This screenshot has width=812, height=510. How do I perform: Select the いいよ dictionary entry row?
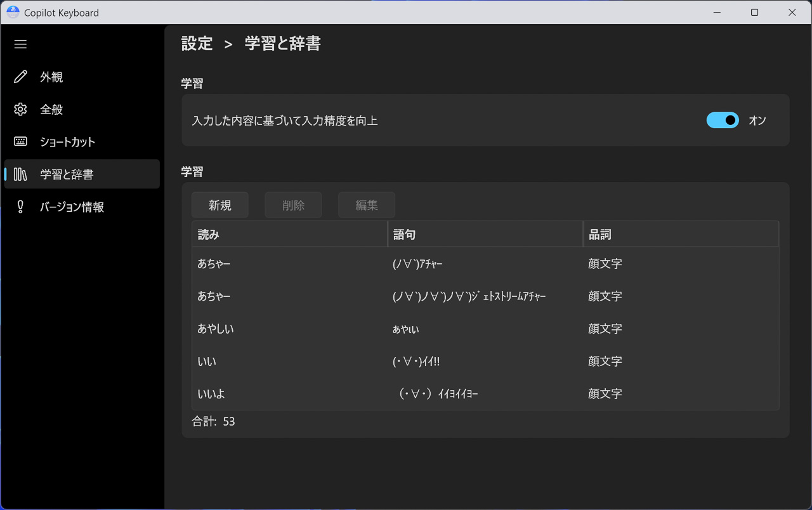(x=485, y=394)
